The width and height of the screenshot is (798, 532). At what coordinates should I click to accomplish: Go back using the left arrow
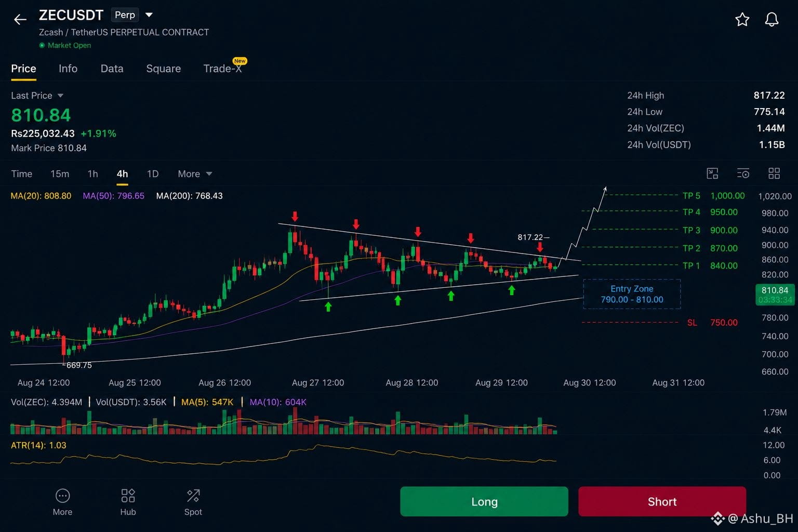point(20,20)
